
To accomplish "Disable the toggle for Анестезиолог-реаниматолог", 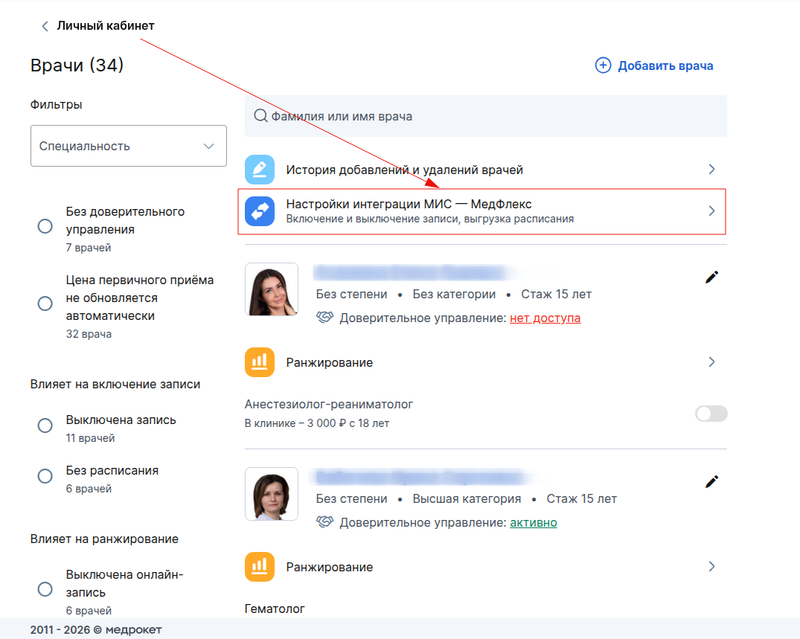I will [710, 412].
